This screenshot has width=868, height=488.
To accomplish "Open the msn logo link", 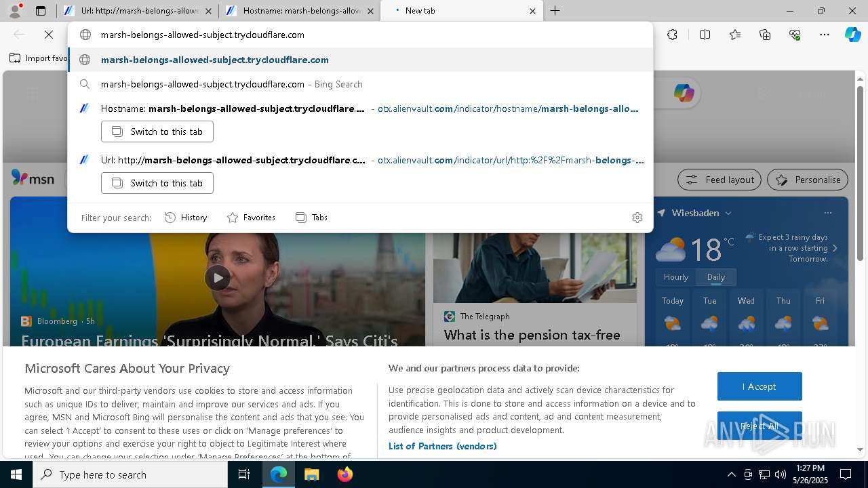I will click(x=33, y=178).
